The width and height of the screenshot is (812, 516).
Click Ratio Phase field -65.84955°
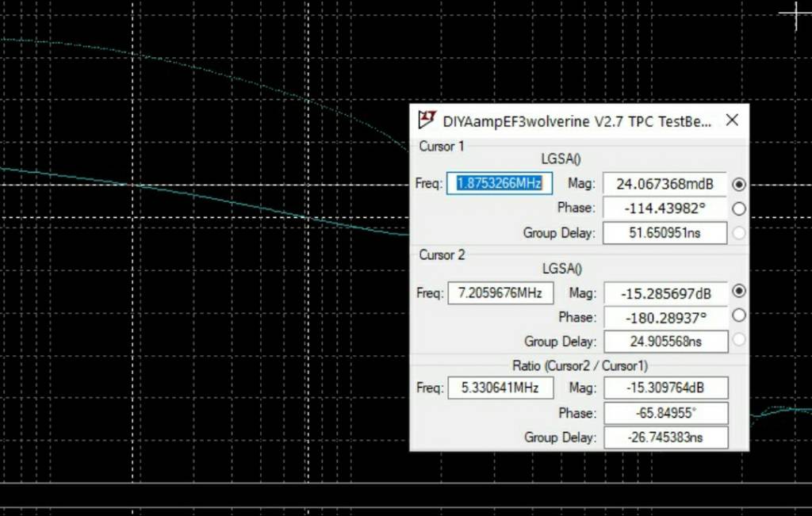point(666,413)
